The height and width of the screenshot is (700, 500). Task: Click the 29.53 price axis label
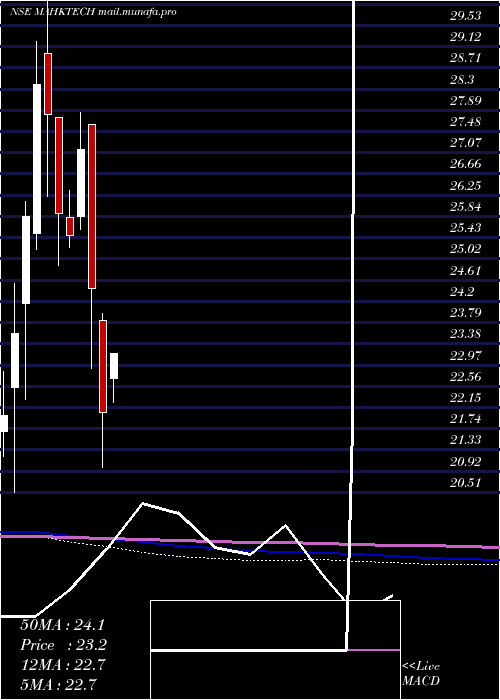[466, 17]
